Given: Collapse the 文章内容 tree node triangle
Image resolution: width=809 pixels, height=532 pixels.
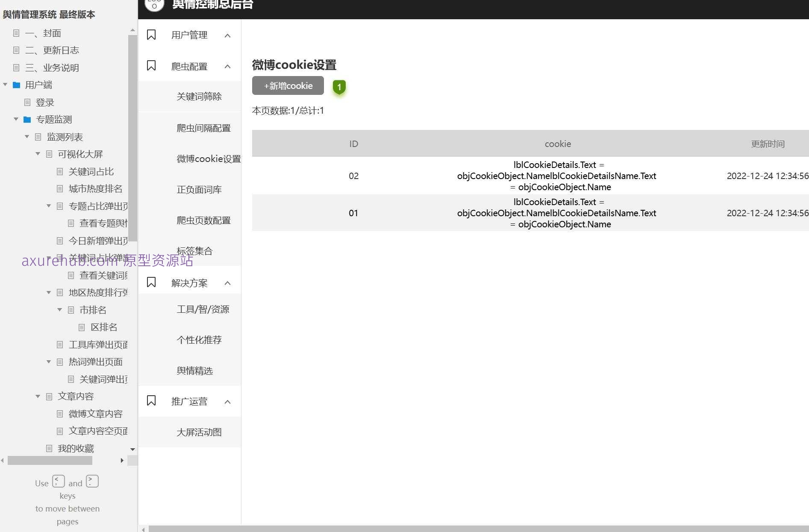Looking at the screenshot, I should click(x=38, y=396).
